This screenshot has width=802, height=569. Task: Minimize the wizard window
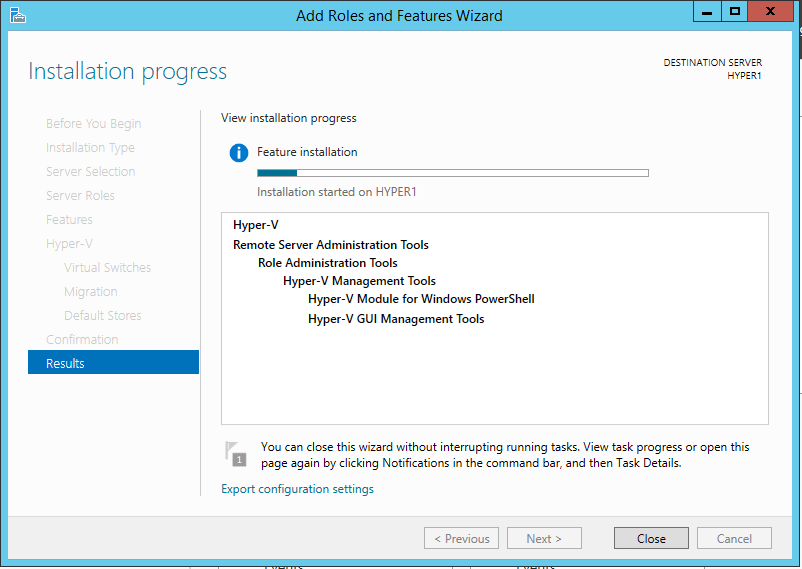[x=707, y=11]
